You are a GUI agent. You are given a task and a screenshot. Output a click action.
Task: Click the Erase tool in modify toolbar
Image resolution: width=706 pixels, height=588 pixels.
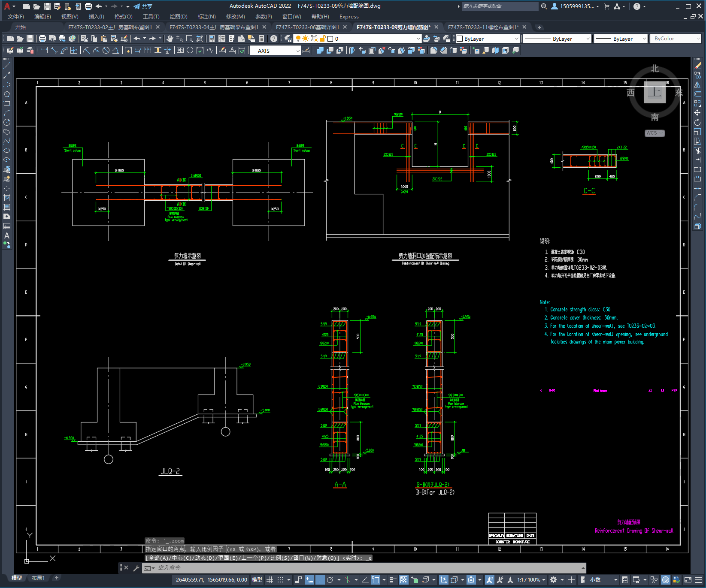pos(697,66)
